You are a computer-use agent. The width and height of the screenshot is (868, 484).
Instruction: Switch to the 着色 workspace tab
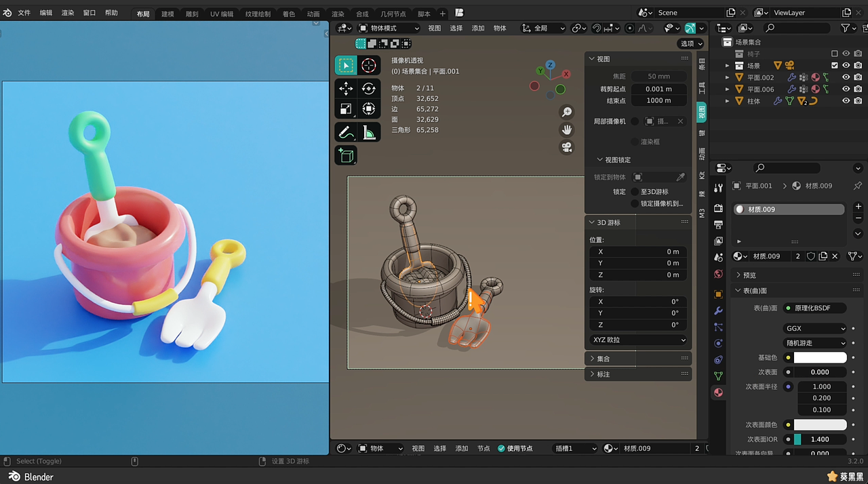(x=289, y=14)
